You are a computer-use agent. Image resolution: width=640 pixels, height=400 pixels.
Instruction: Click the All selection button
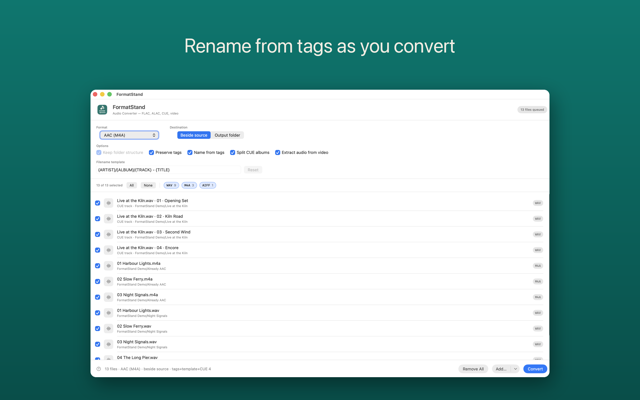point(131,185)
